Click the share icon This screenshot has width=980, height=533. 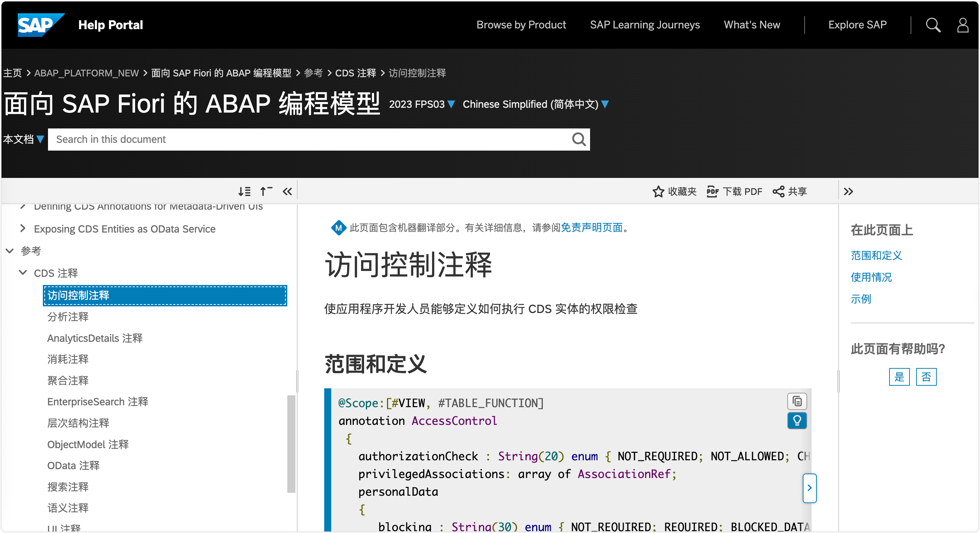click(x=778, y=192)
